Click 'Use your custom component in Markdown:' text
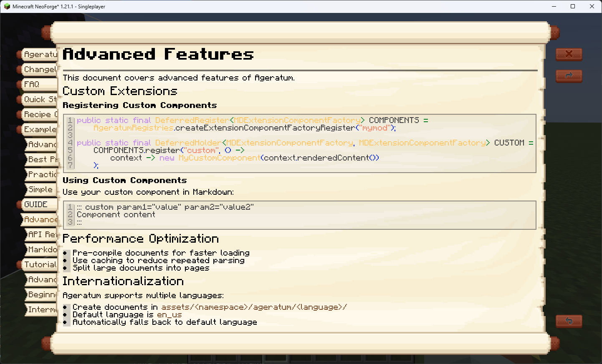Viewport: 602px width, 364px height. click(x=148, y=192)
